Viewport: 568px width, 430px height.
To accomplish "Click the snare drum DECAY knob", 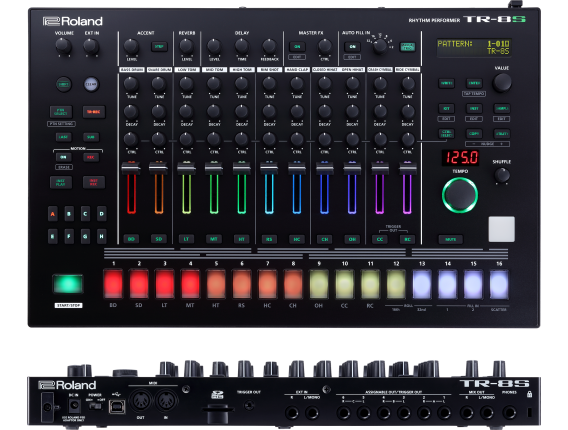I will [x=159, y=112].
